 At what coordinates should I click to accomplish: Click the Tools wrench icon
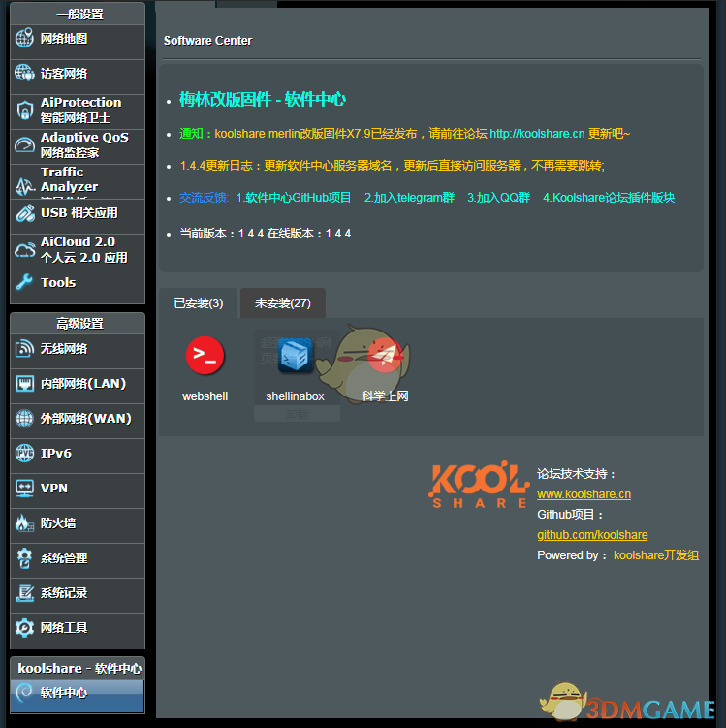[x=24, y=282]
